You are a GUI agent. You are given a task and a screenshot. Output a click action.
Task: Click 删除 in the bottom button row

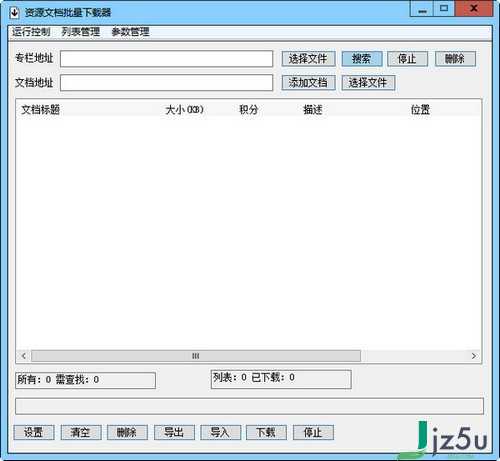[127, 432]
